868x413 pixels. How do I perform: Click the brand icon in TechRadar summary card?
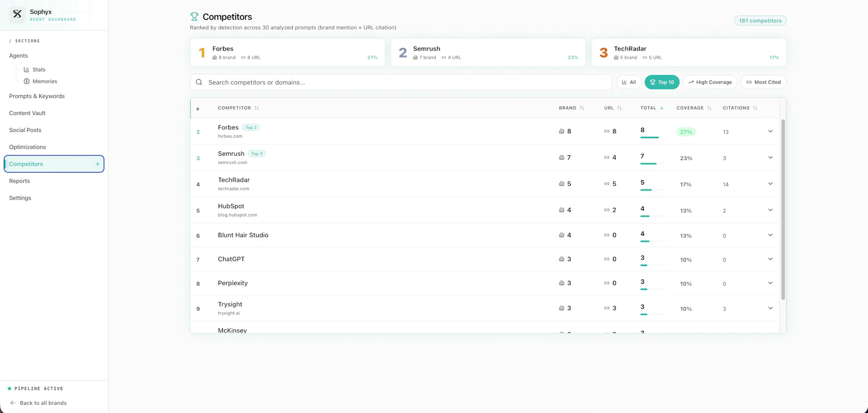pos(616,58)
